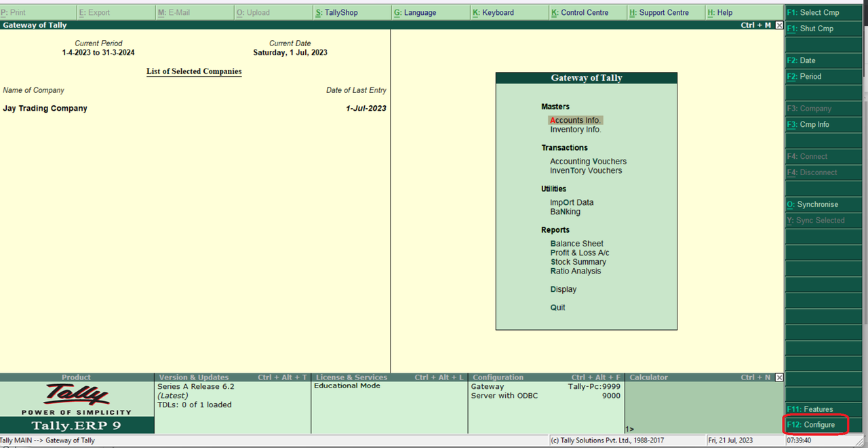
Task: Click F3: Cmp Info button
Action: [x=824, y=124]
